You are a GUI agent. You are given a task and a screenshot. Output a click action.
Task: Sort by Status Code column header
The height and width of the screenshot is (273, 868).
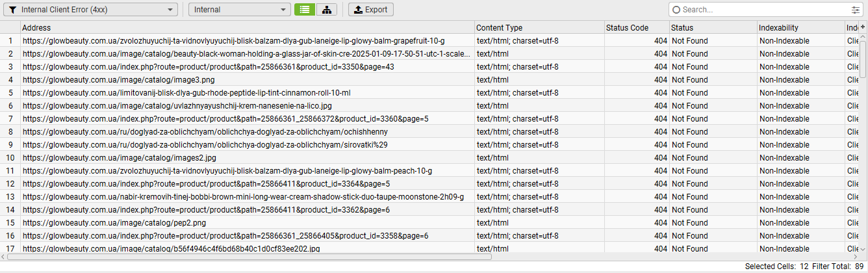636,28
